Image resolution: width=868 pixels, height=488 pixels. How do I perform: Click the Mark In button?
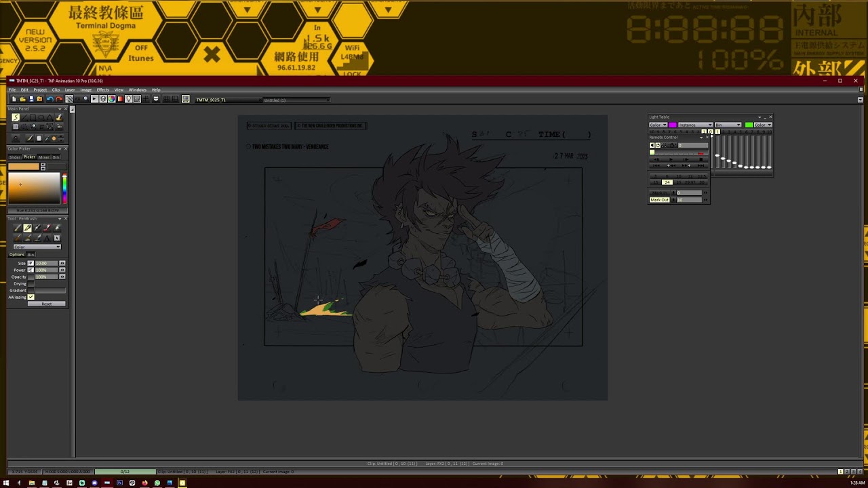(659, 192)
